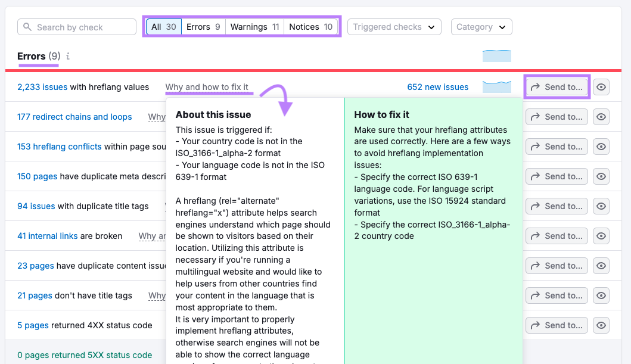
Task: Switch to the Warnings tab
Action: click(254, 27)
